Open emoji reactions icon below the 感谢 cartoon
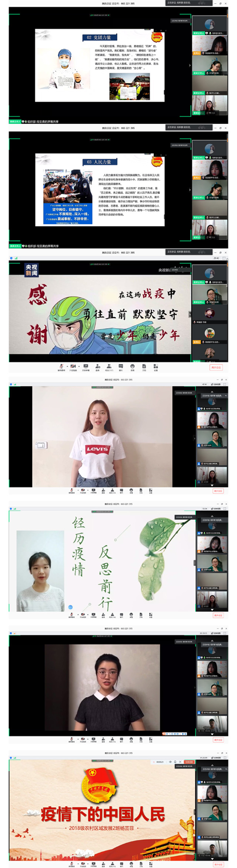This screenshot has height=868, width=237. 133,366
